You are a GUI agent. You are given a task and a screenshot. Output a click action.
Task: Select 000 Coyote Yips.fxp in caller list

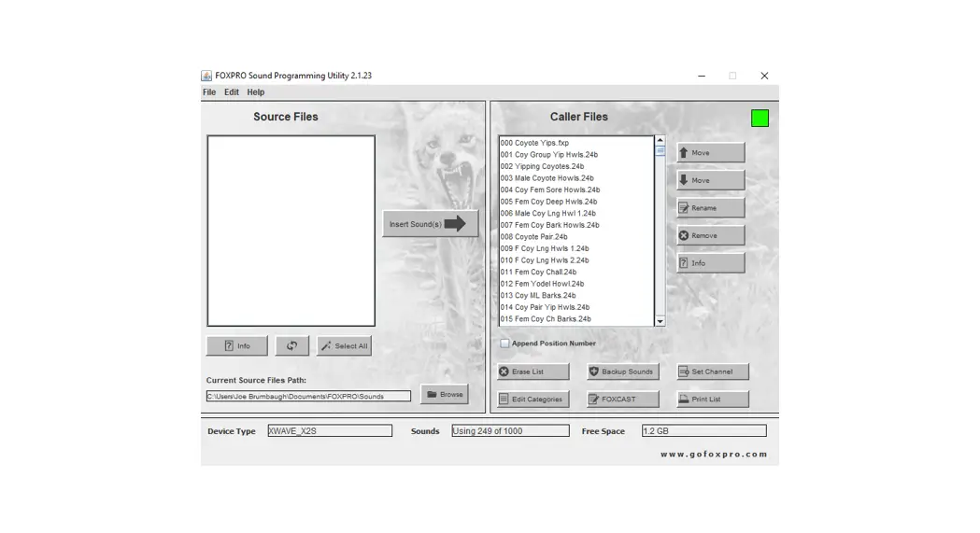point(576,143)
